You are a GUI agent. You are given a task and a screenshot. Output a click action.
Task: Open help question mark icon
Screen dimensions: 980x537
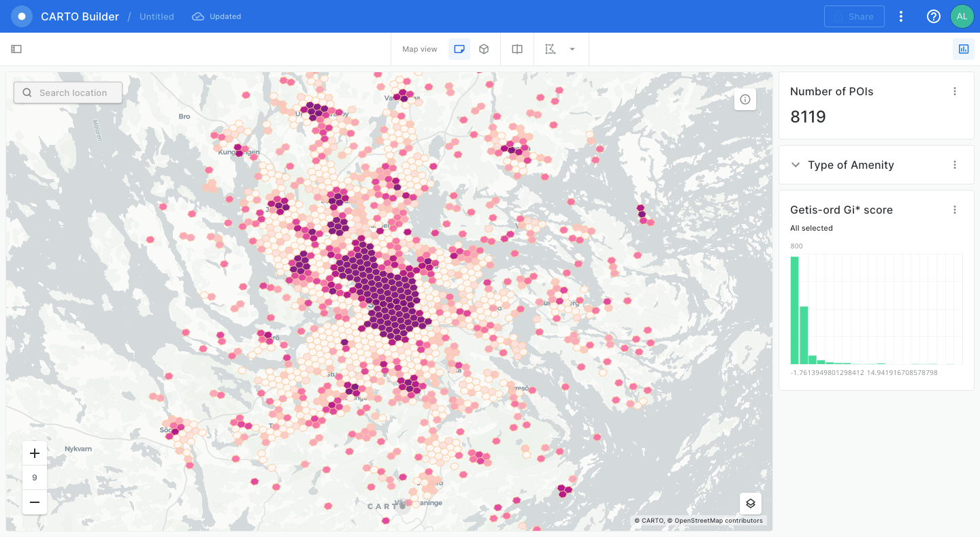934,16
